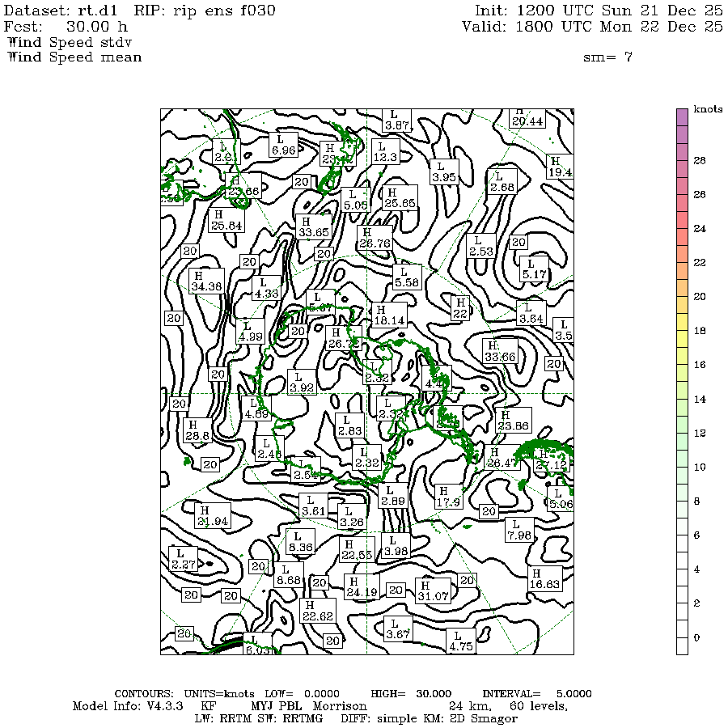Click the 'L 8.68' minimum label
The height and width of the screenshot is (728, 728).
[289, 574]
